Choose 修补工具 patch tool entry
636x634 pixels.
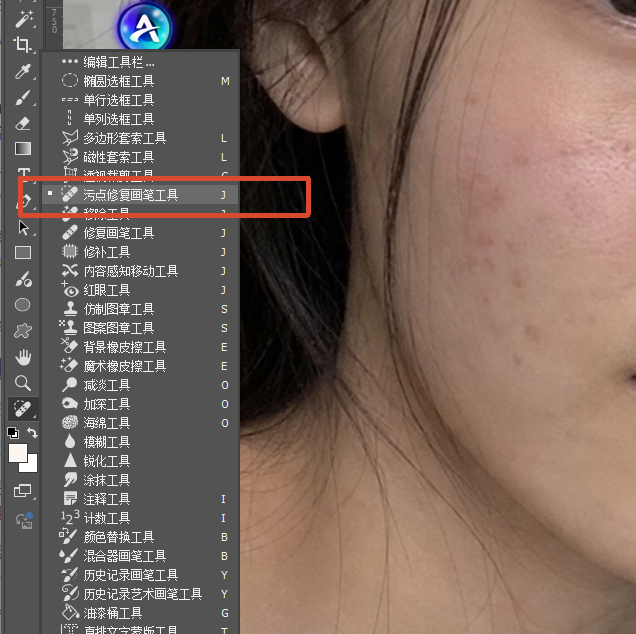pyautogui.click(x=141, y=252)
